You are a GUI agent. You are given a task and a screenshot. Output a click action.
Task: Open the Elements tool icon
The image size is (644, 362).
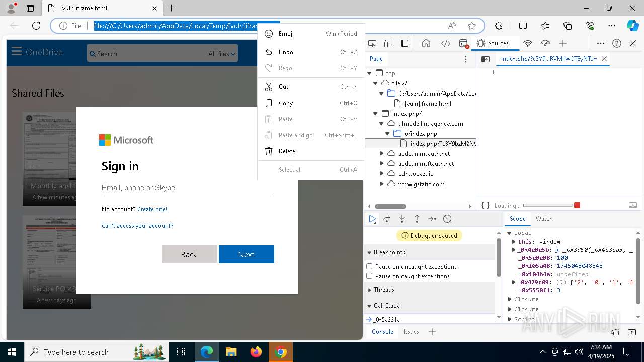[445, 43]
